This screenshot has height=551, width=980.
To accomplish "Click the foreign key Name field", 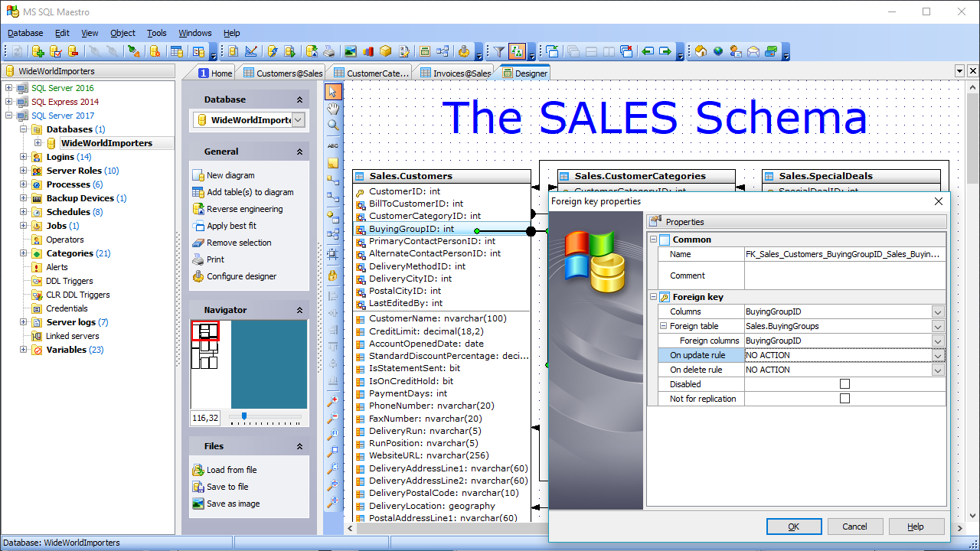I will coord(842,254).
